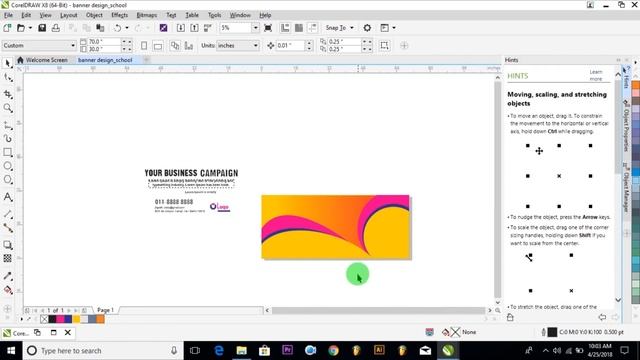Image resolution: width=640 pixels, height=360 pixels.
Task: Select the Parallel Dimension tool
Action: (x=7, y=213)
